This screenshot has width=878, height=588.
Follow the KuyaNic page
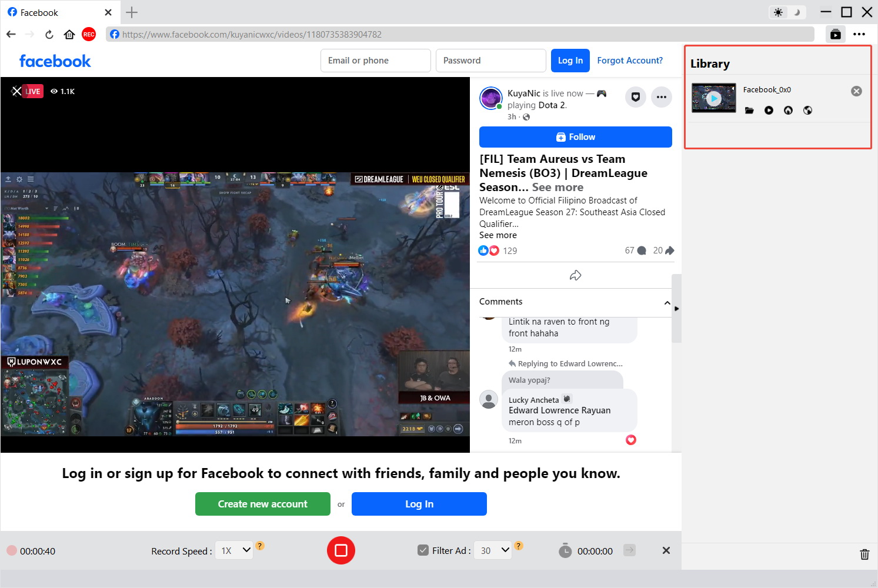pyautogui.click(x=576, y=137)
